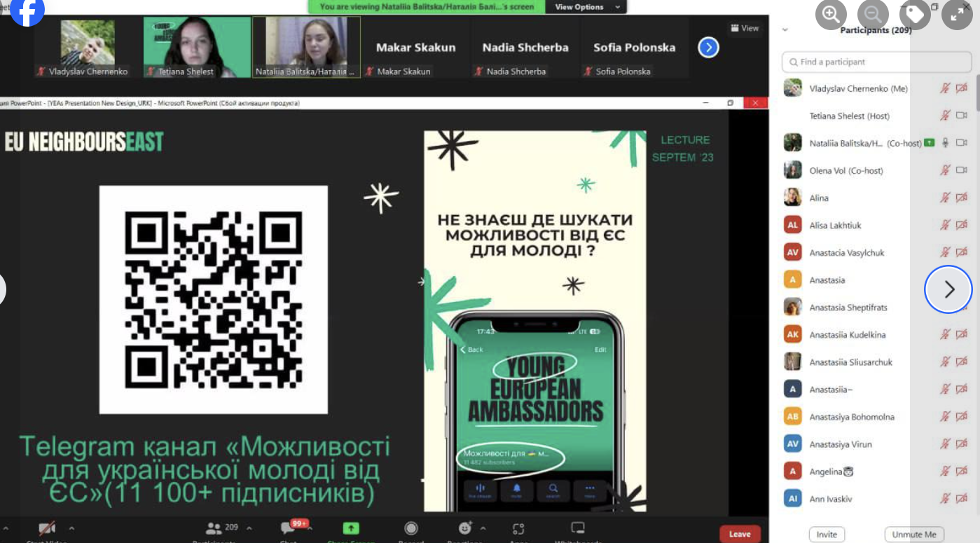
Task: Click the Record circle icon
Action: pos(411,528)
